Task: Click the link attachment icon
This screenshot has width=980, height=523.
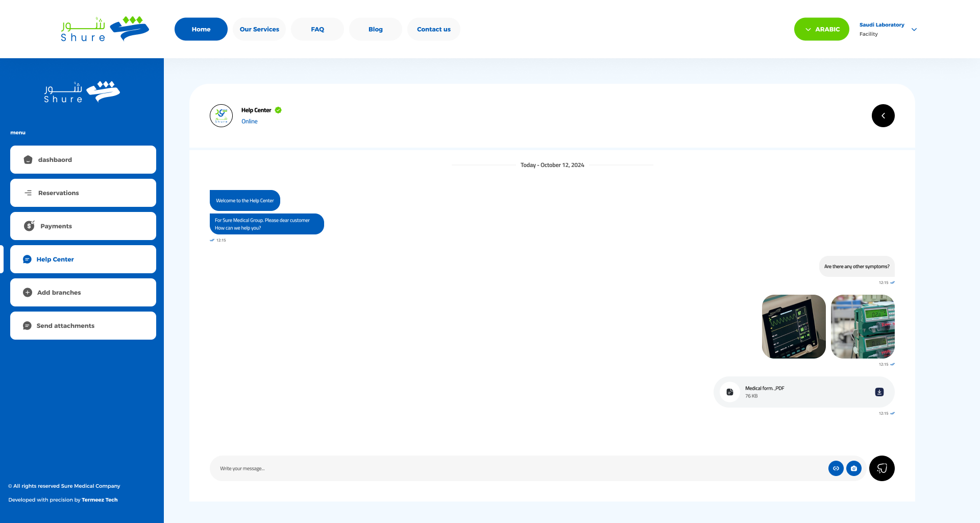Action: (x=836, y=468)
